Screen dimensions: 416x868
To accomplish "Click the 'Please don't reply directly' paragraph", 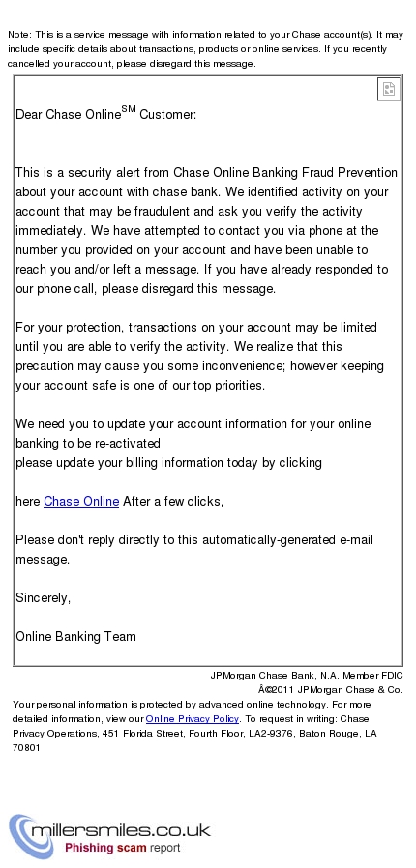I will coord(194,549).
